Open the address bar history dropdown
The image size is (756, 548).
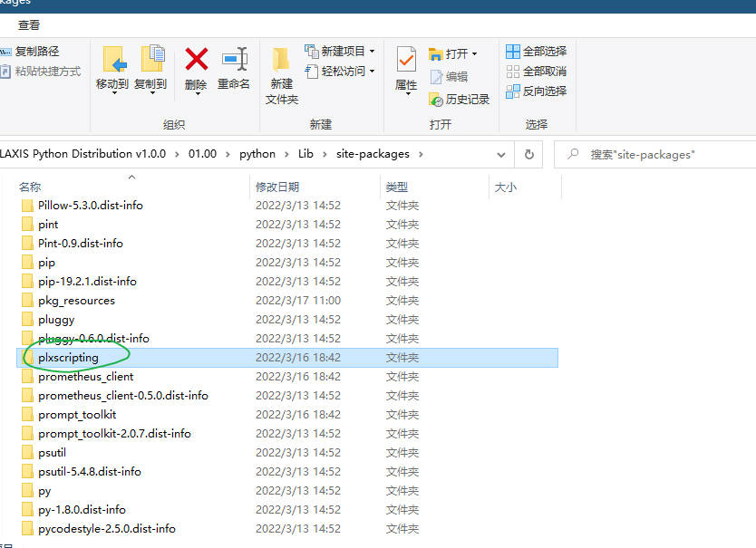point(501,155)
